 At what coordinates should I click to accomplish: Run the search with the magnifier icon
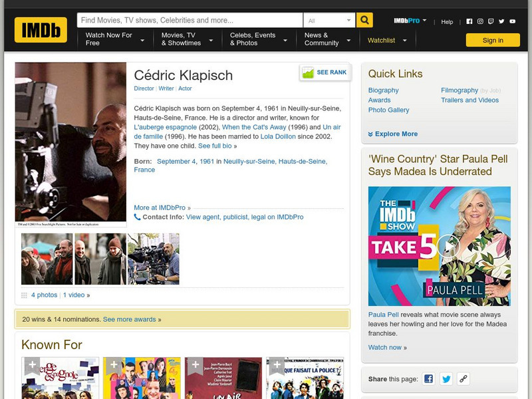pos(364,20)
